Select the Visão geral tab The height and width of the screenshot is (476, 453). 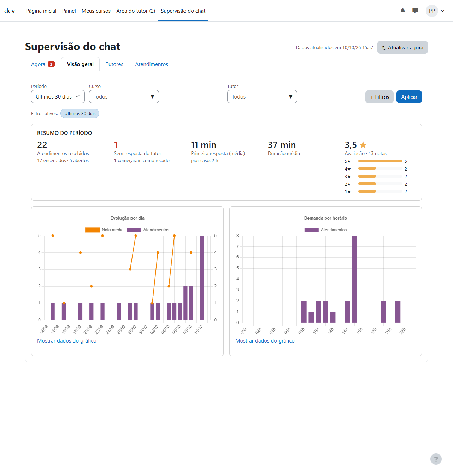coord(80,64)
